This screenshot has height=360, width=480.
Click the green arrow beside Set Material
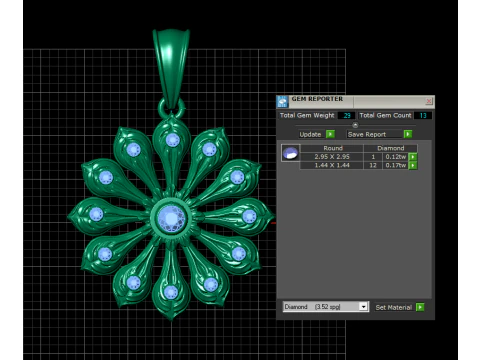click(420, 307)
